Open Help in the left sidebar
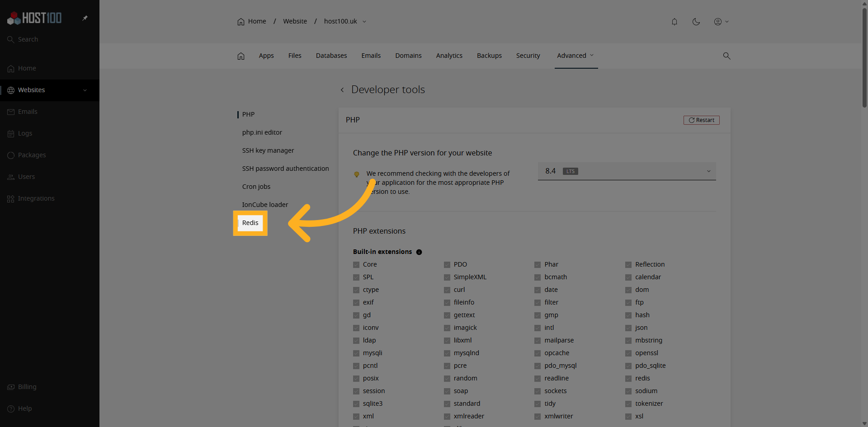This screenshot has width=868, height=427. (x=25, y=408)
